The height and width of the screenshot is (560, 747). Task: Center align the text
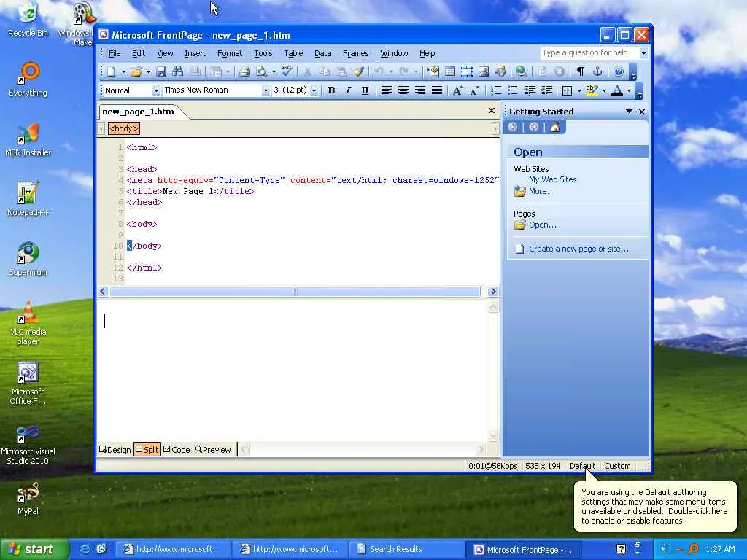(403, 90)
